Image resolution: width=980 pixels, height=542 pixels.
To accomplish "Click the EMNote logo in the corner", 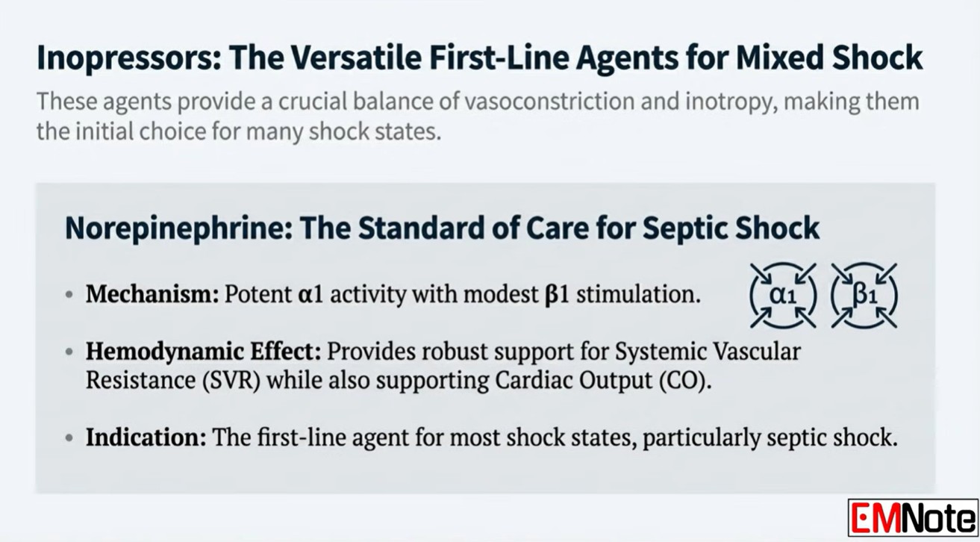I will 913,517.
